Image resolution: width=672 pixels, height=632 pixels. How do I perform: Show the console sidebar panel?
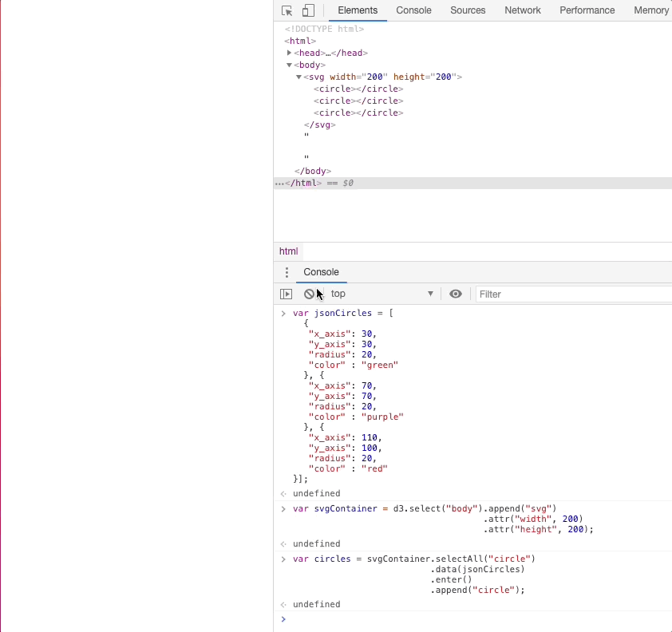click(x=286, y=294)
